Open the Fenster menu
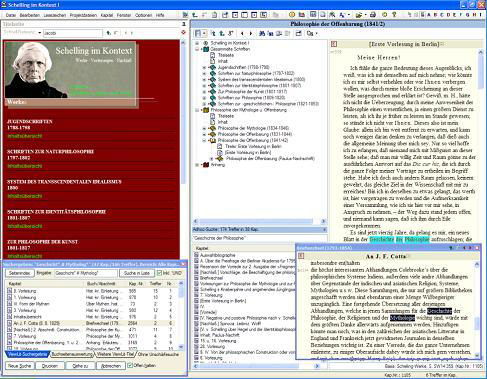The image size is (487, 379). (x=124, y=15)
